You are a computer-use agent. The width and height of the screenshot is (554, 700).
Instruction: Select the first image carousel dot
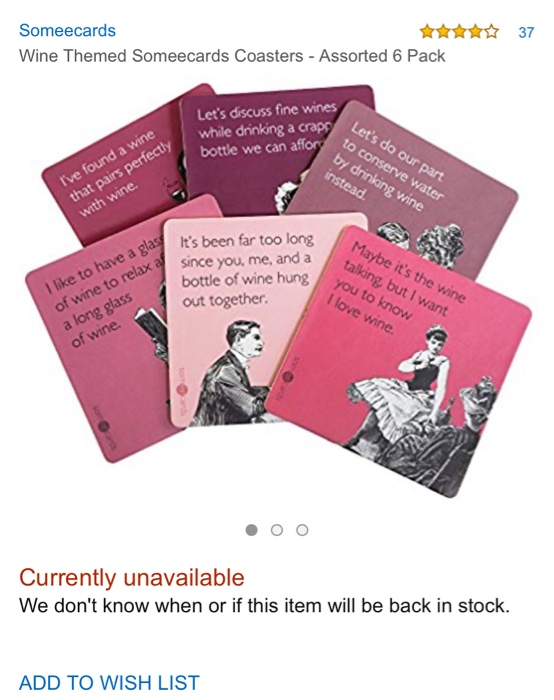251,530
